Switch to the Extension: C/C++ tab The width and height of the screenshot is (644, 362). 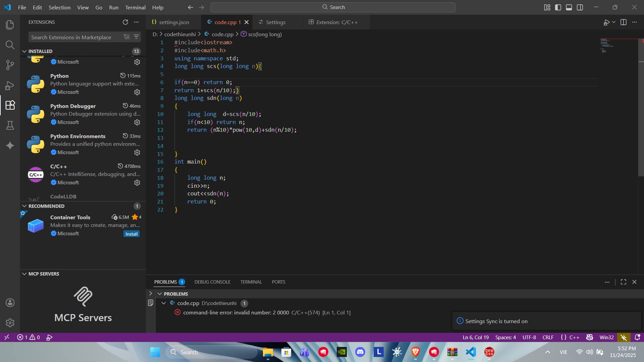336,22
